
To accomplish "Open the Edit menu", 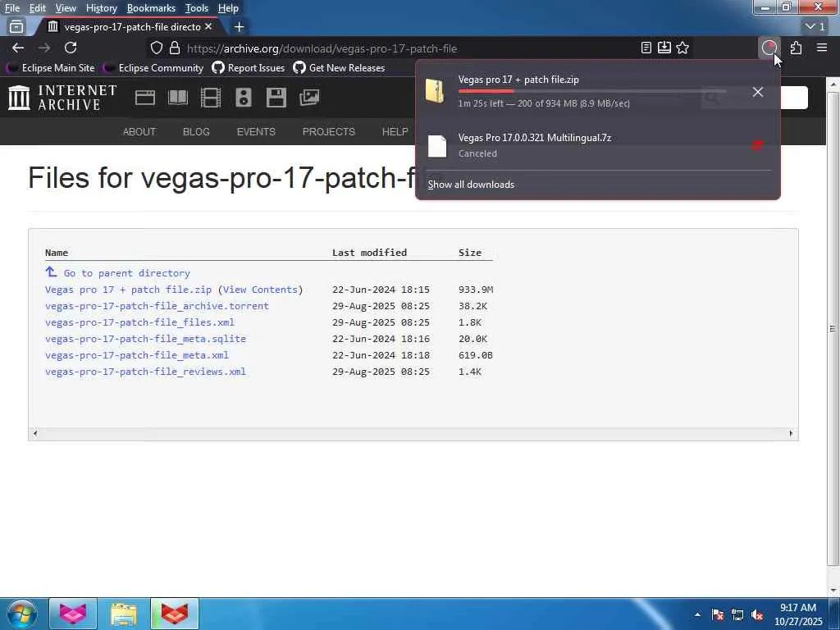I will (x=38, y=8).
